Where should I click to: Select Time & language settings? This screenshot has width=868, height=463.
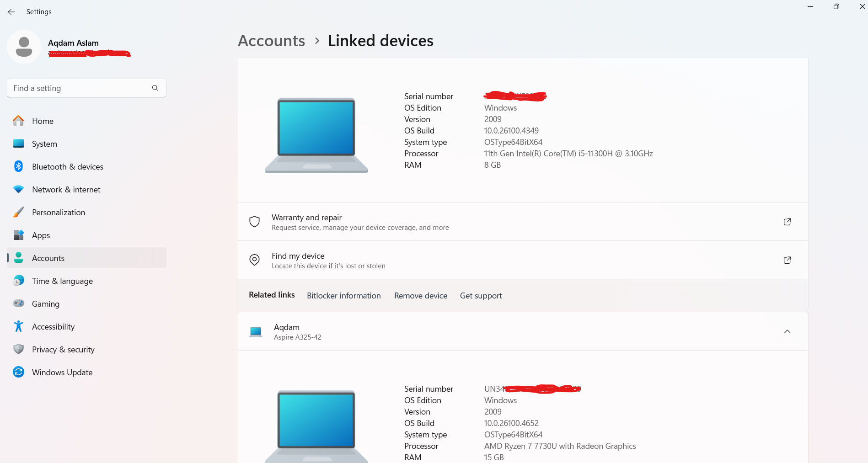pos(62,281)
